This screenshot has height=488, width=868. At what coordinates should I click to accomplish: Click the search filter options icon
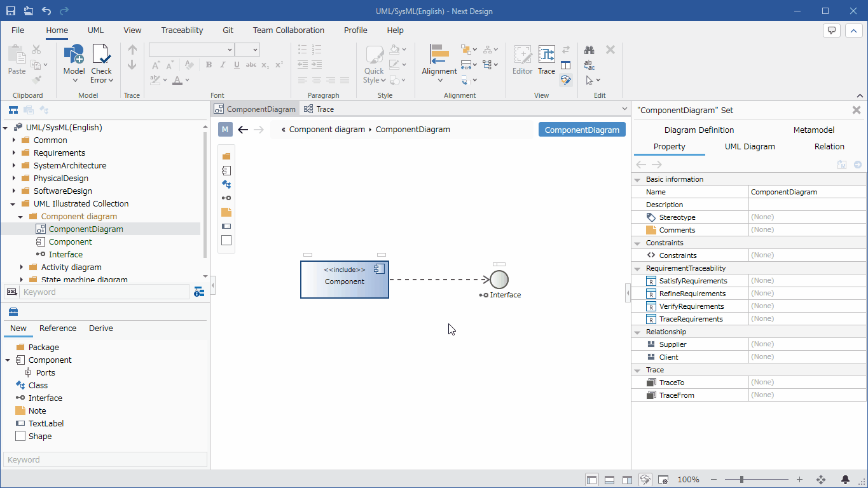(199, 292)
